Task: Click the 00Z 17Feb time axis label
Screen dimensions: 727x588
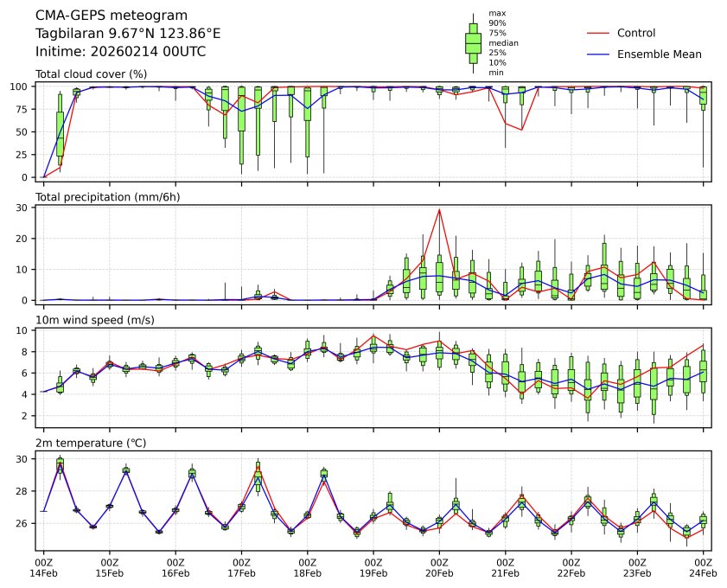Action: click(241, 566)
